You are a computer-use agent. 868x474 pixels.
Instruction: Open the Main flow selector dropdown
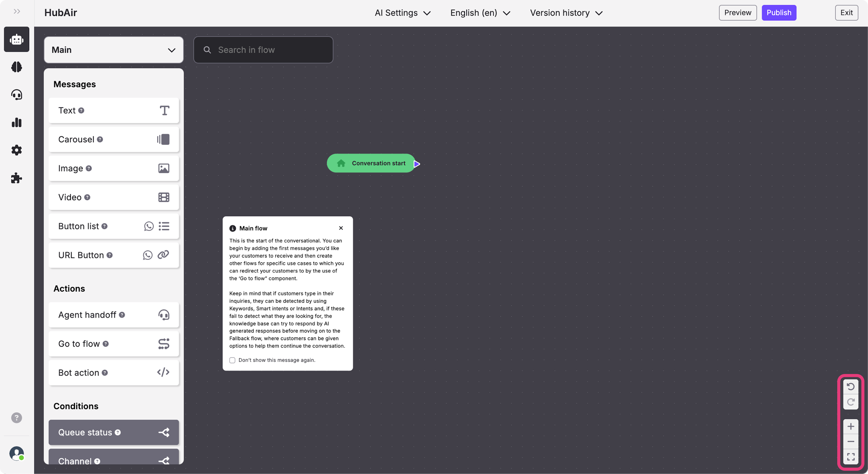point(114,50)
